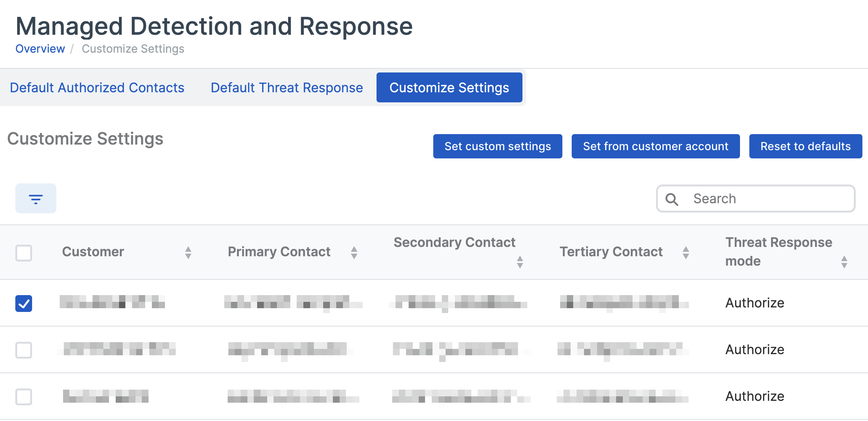Click Set custom settings button
Screen dimensions: 868x421
pyautogui.click(x=497, y=146)
